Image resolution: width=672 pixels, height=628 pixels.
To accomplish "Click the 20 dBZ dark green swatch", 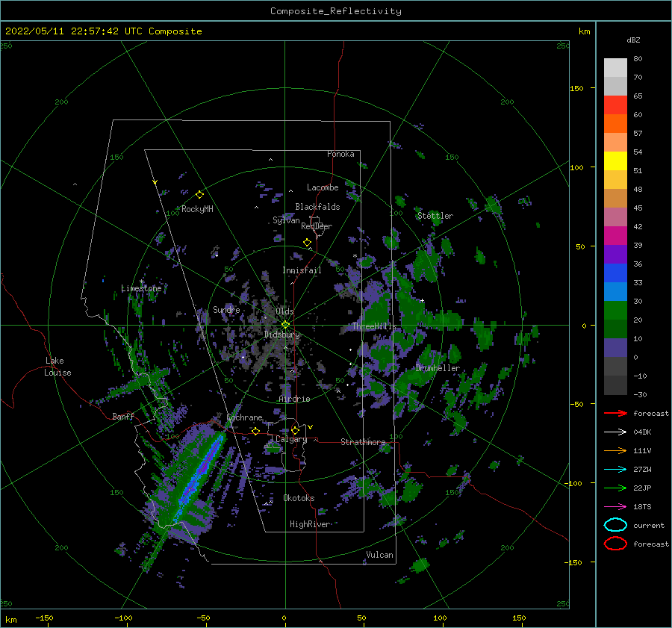I will tap(615, 329).
